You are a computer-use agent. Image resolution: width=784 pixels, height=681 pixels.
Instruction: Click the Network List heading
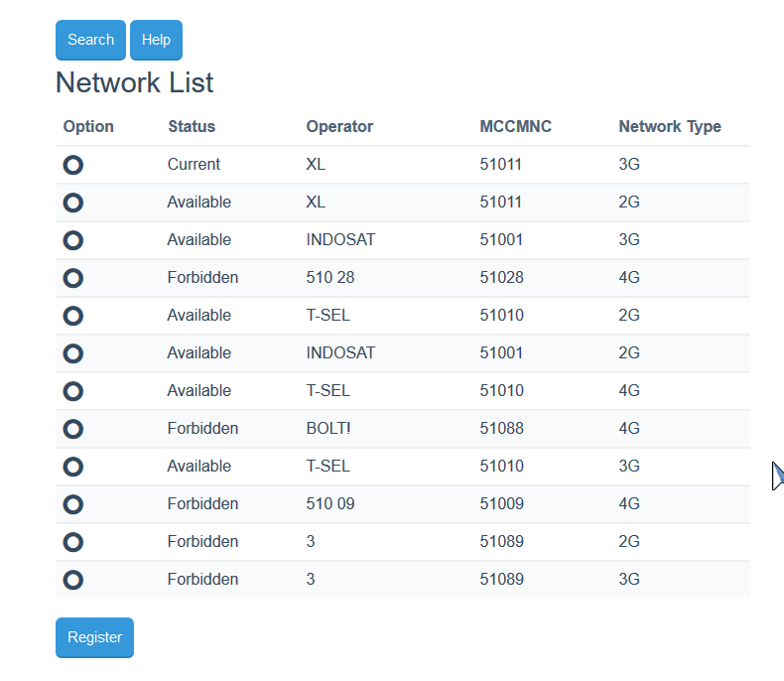click(x=135, y=82)
